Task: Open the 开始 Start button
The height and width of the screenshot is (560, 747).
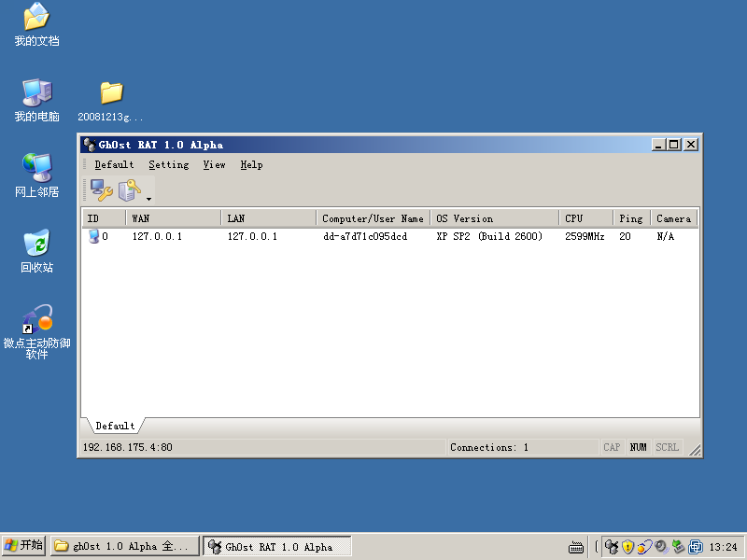Action: tap(24, 546)
